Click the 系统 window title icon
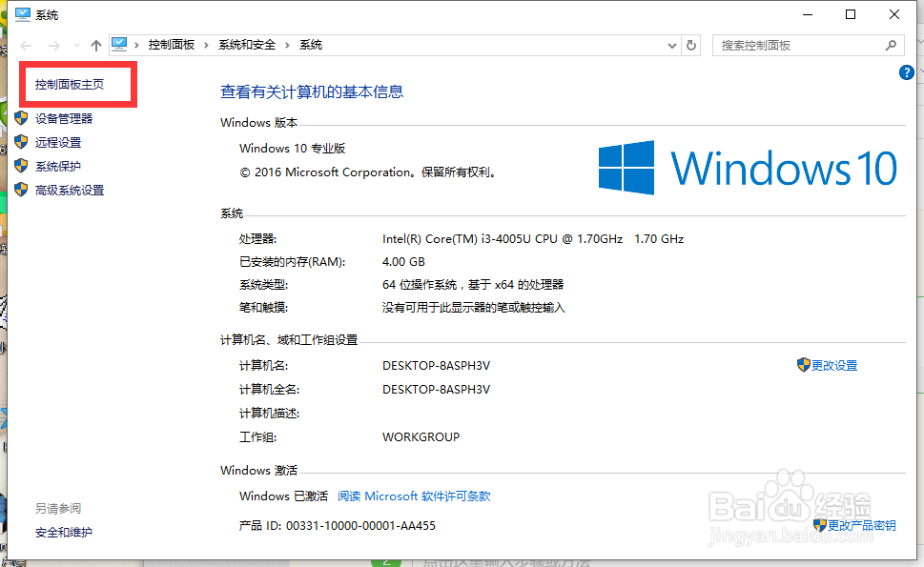This screenshot has width=924, height=567. tap(22, 14)
